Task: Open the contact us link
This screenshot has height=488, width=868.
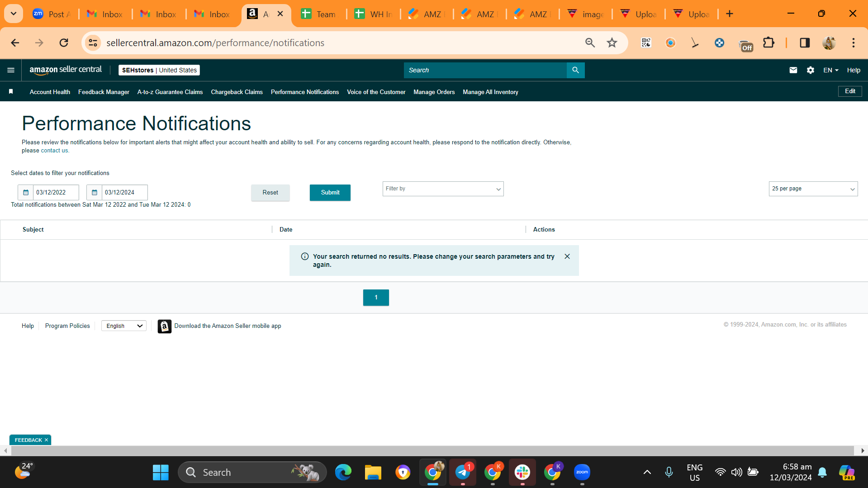Action: click(54, 151)
